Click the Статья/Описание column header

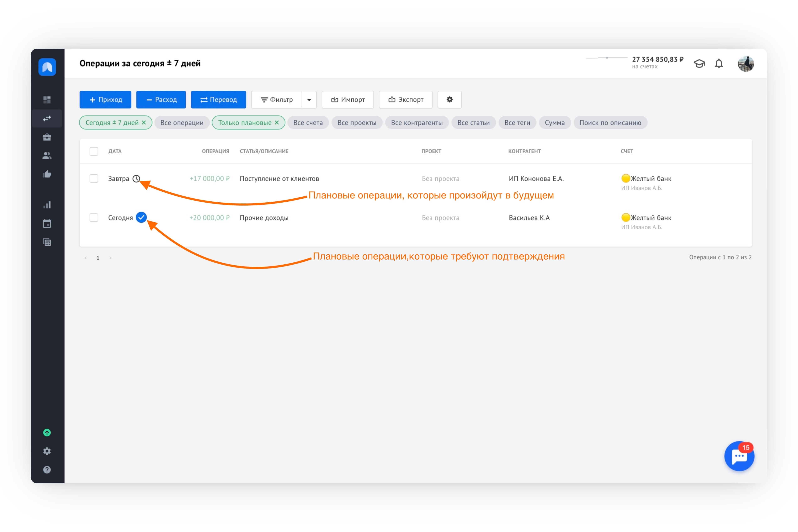[264, 151]
